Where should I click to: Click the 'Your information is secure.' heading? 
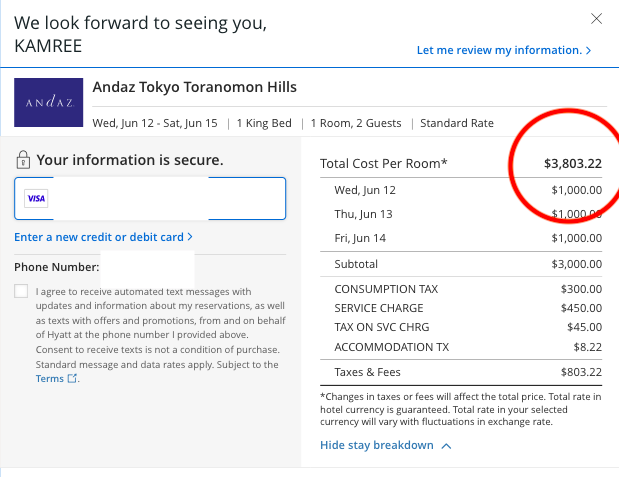point(130,160)
